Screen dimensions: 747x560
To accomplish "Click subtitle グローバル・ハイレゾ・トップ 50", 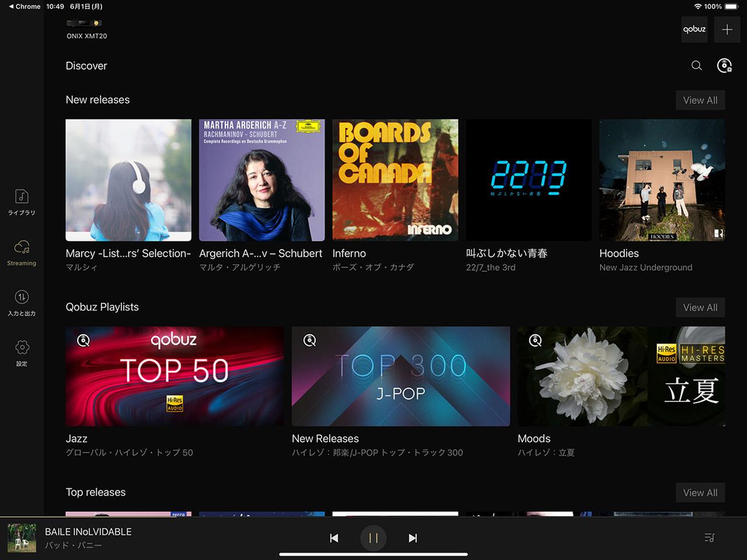I will (130, 453).
